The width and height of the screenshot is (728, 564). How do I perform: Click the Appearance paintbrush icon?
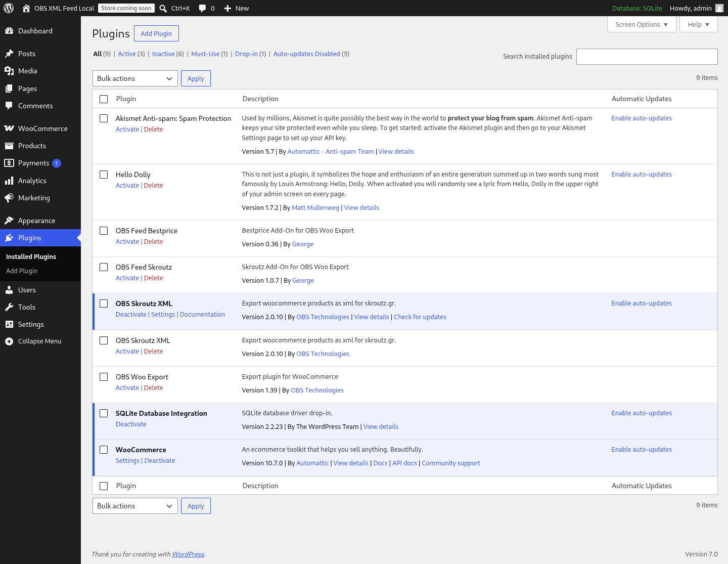[x=9, y=221]
